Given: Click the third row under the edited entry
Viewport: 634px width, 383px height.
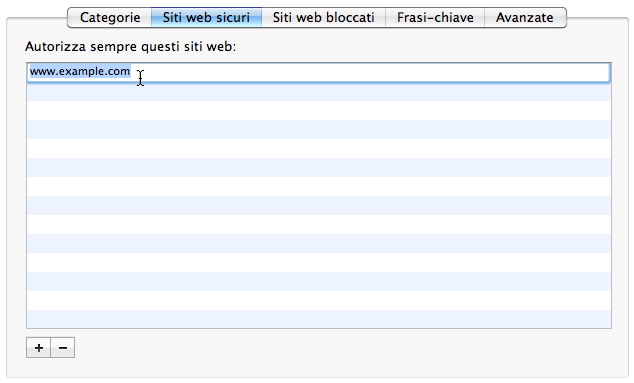Looking at the screenshot, I should click(x=319, y=129).
